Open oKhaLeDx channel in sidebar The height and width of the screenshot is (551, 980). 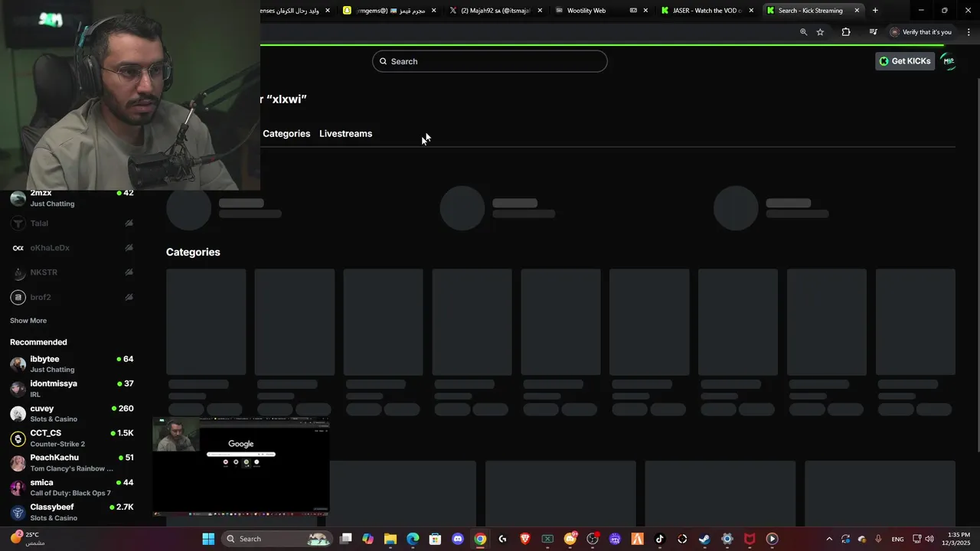[72, 248]
